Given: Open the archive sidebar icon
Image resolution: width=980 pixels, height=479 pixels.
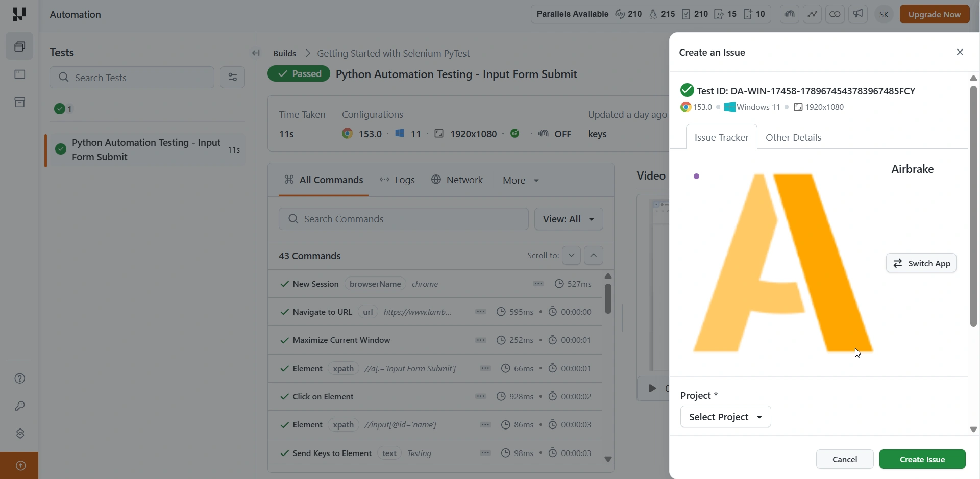Looking at the screenshot, I should click(x=19, y=103).
